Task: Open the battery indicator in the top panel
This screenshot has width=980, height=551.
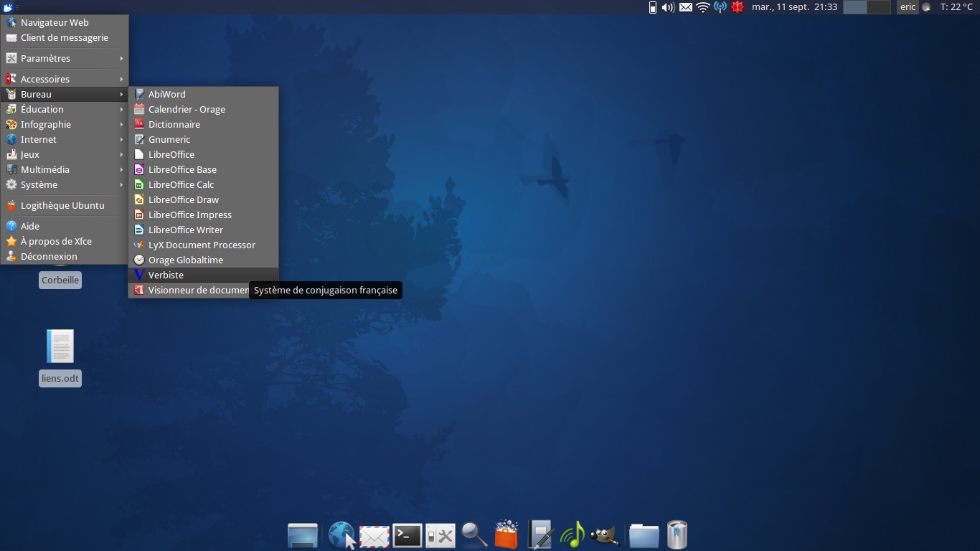Action: tap(652, 7)
